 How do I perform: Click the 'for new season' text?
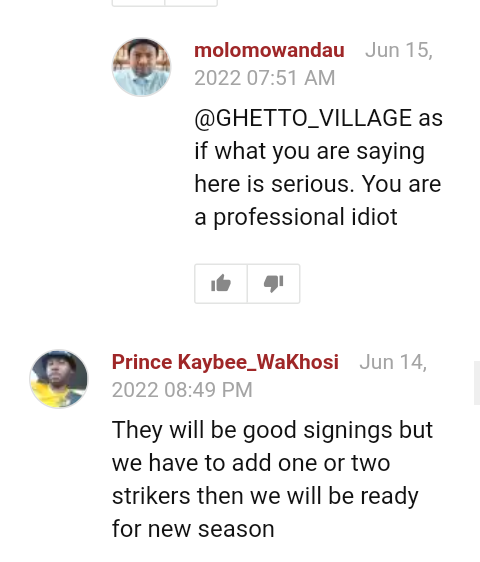pyautogui.click(x=193, y=529)
